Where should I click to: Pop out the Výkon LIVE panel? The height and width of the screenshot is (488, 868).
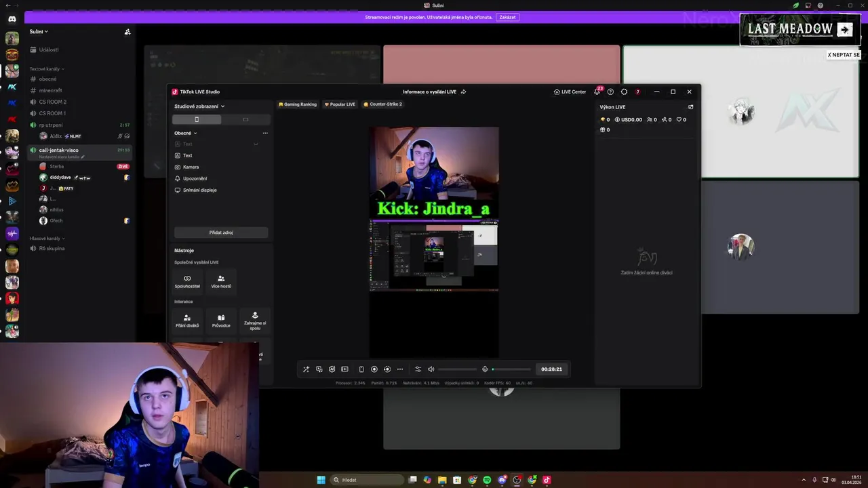(x=690, y=107)
